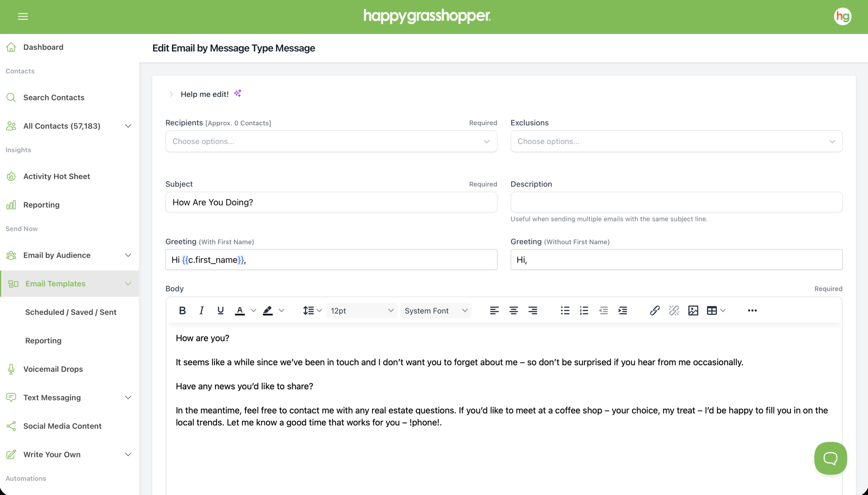
Task: Expand the All Contacts chevron
Action: [128, 126]
